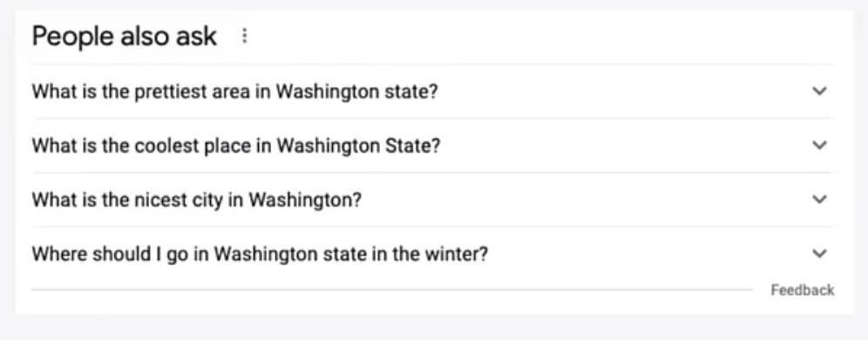Expand chevron for Washington state winter question
Image resolution: width=868 pixels, height=340 pixels.
pyautogui.click(x=818, y=253)
